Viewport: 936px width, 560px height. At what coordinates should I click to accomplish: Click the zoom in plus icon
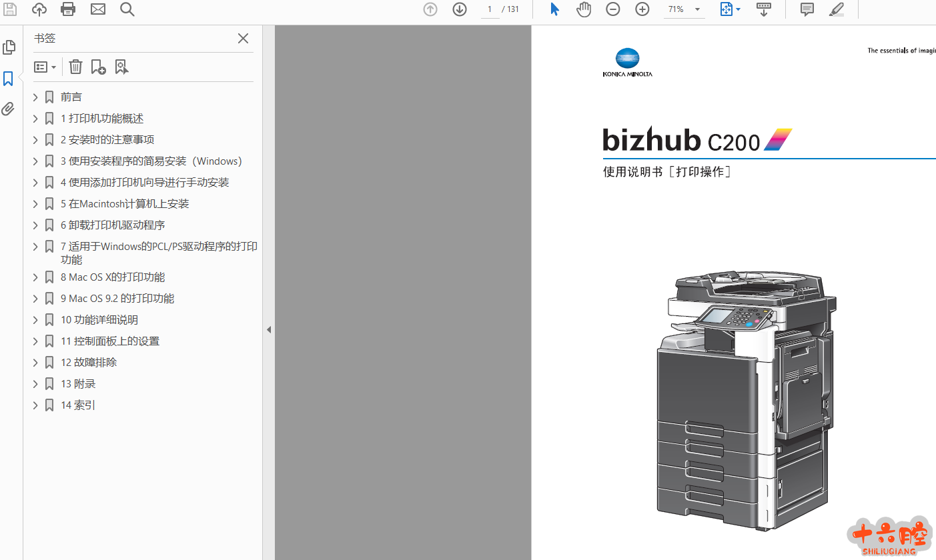[642, 9]
